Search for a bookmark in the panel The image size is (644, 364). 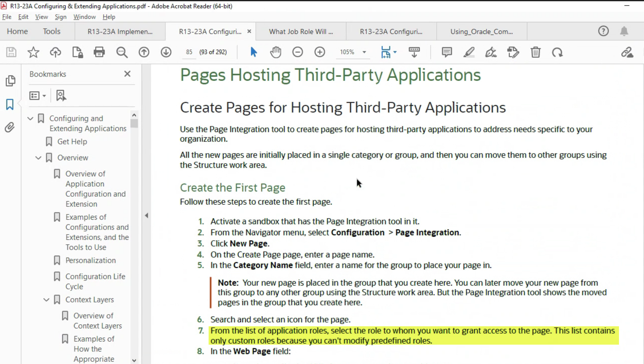(x=61, y=95)
